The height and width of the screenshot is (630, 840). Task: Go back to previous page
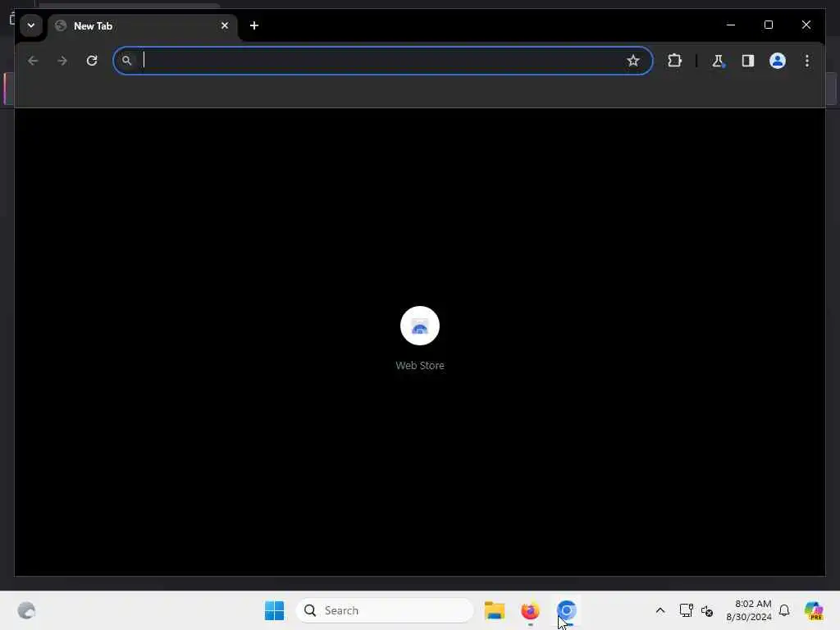coord(33,61)
